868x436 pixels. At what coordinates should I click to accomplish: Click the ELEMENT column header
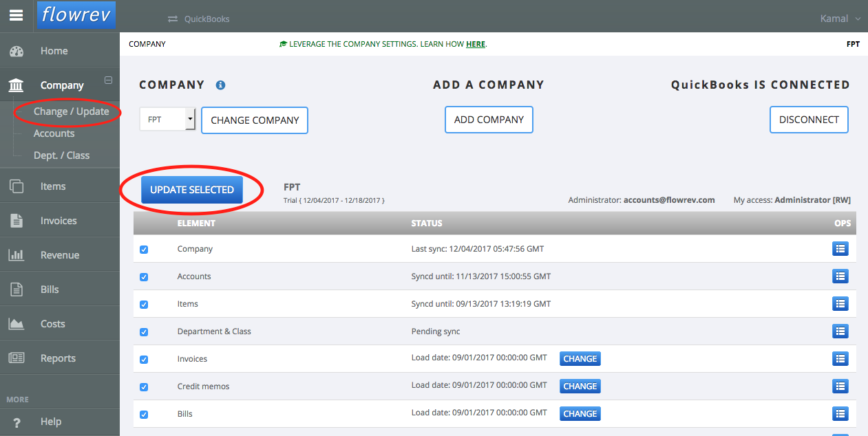click(x=196, y=224)
